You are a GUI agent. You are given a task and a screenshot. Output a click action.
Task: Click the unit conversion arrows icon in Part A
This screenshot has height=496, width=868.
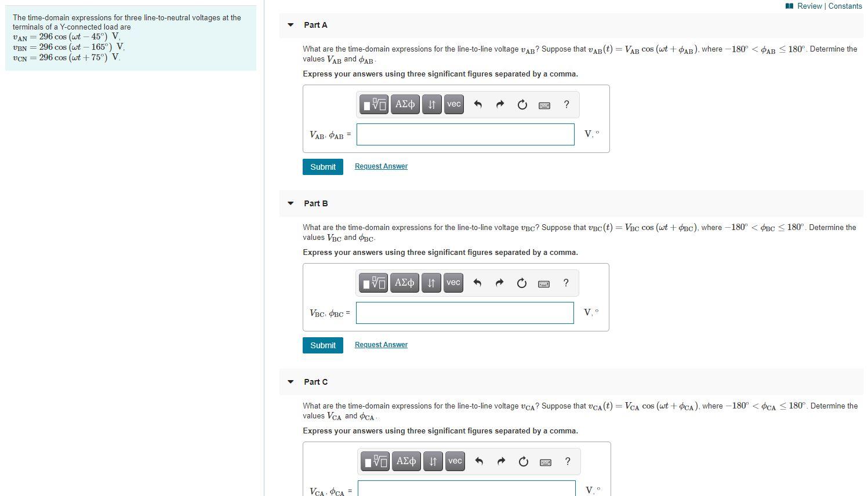pos(431,104)
